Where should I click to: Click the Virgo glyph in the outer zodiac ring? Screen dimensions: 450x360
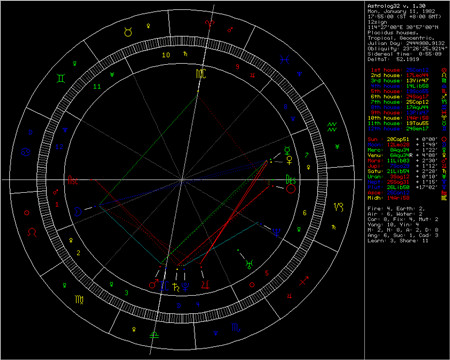(x=79, y=299)
